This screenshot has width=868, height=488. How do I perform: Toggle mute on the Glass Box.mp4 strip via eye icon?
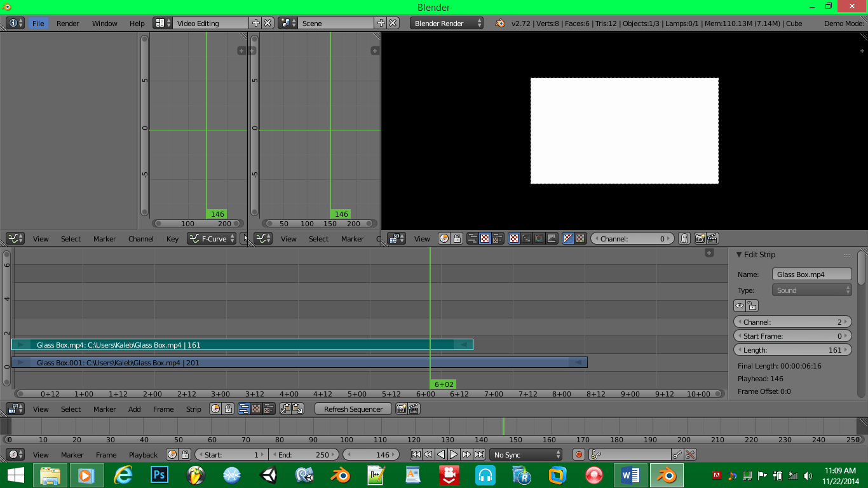739,306
